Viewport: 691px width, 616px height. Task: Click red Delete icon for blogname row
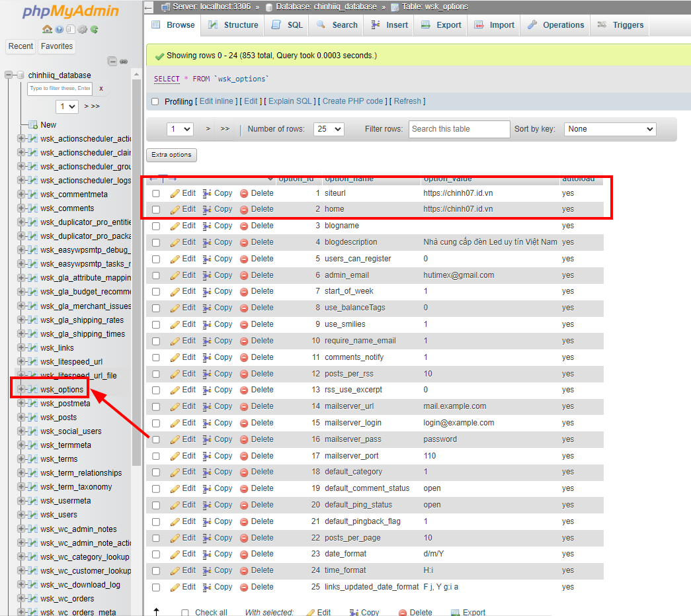[244, 226]
